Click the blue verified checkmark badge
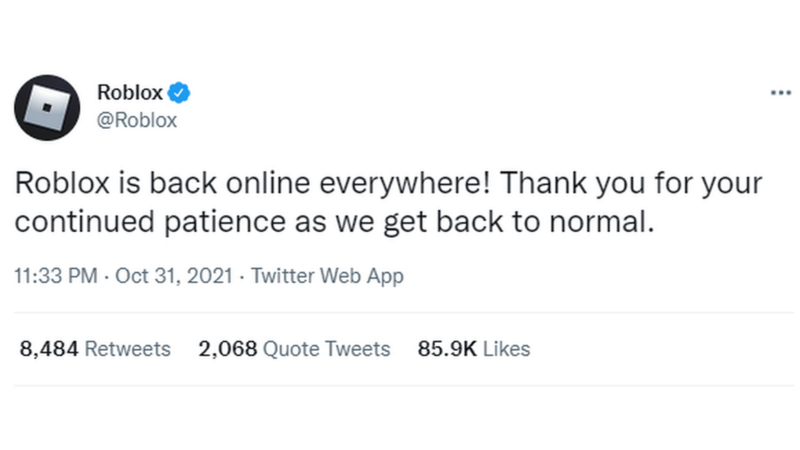This screenshot has height=450, width=800. coord(179,94)
